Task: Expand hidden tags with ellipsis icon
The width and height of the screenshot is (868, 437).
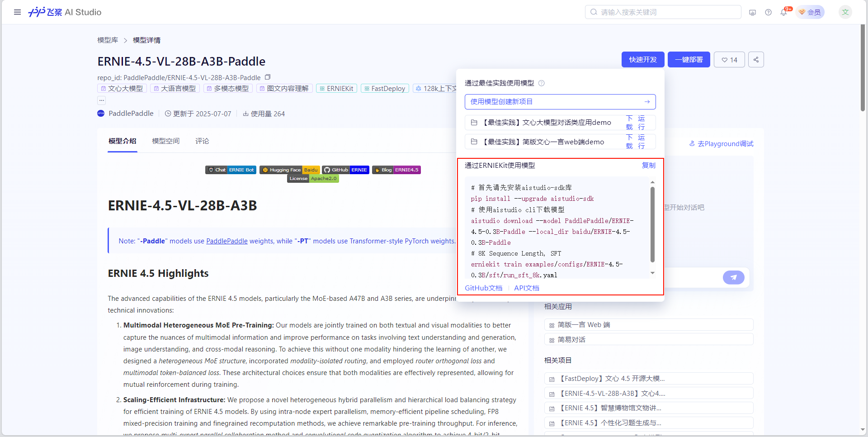Action: pos(102,100)
